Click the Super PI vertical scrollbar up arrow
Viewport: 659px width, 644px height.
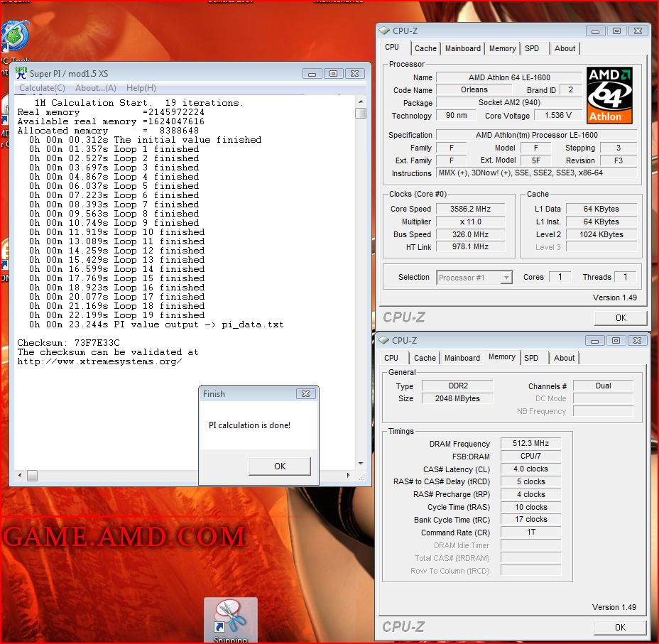[361, 102]
